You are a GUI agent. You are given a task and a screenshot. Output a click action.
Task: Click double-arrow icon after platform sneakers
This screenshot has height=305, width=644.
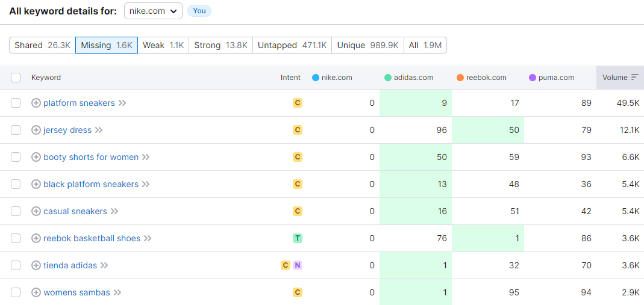pos(122,103)
